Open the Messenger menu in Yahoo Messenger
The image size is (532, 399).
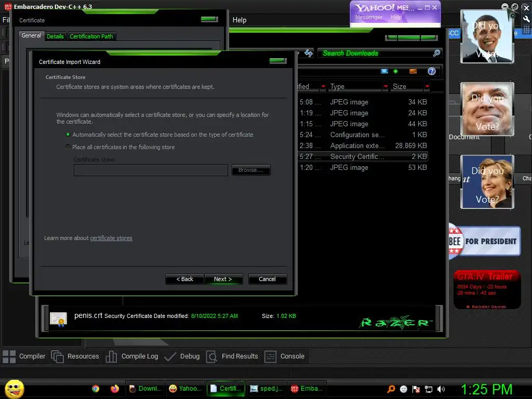tap(368, 17)
